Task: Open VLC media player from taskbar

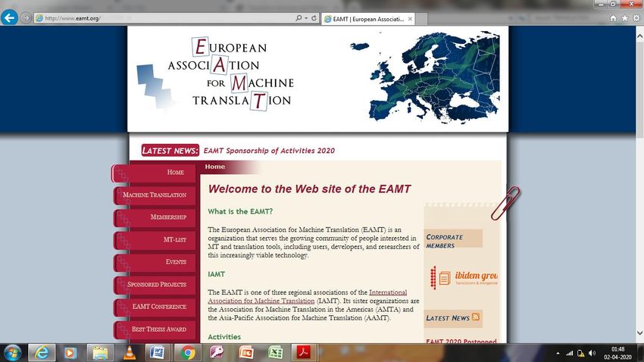Action: coord(130,353)
